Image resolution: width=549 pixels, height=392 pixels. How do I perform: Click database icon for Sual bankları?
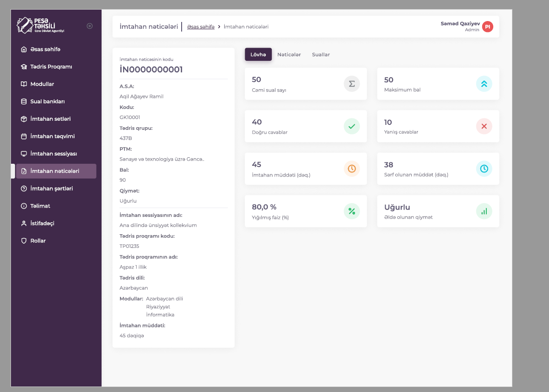24,102
